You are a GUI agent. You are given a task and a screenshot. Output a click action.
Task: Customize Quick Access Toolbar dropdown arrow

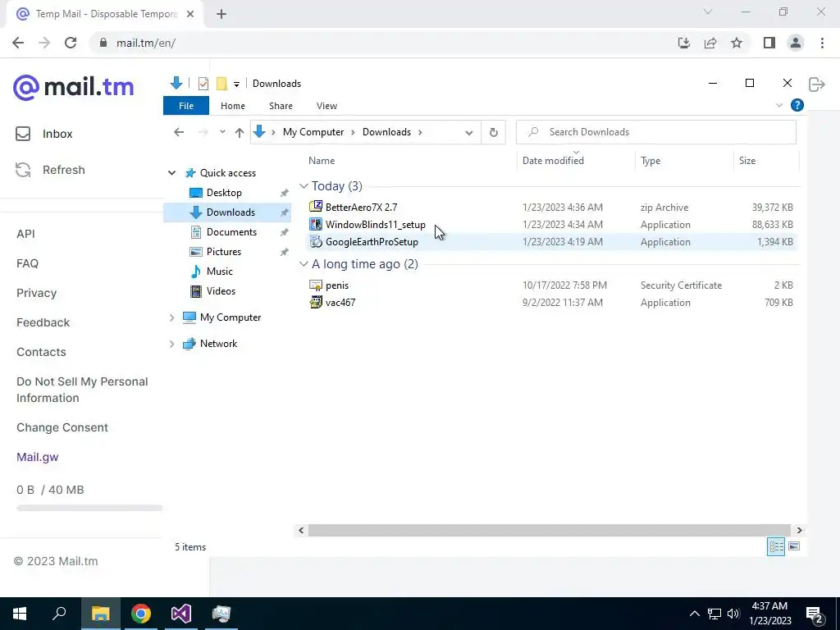pos(236,84)
